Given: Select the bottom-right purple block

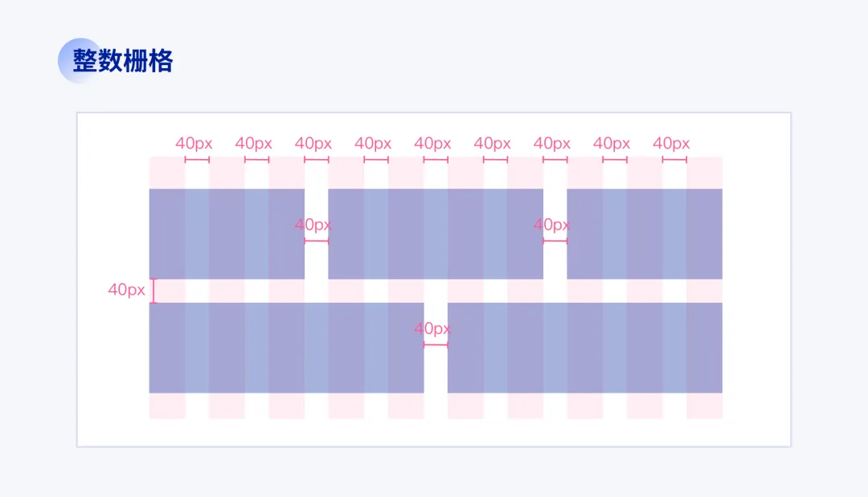Looking at the screenshot, I should point(585,348).
